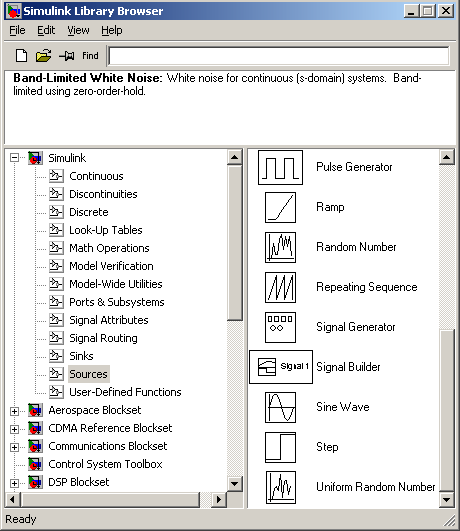Image resolution: width=460 pixels, height=531 pixels.
Task: Select User-Defined Functions in the tree
Action: click(x=125, y=392)
